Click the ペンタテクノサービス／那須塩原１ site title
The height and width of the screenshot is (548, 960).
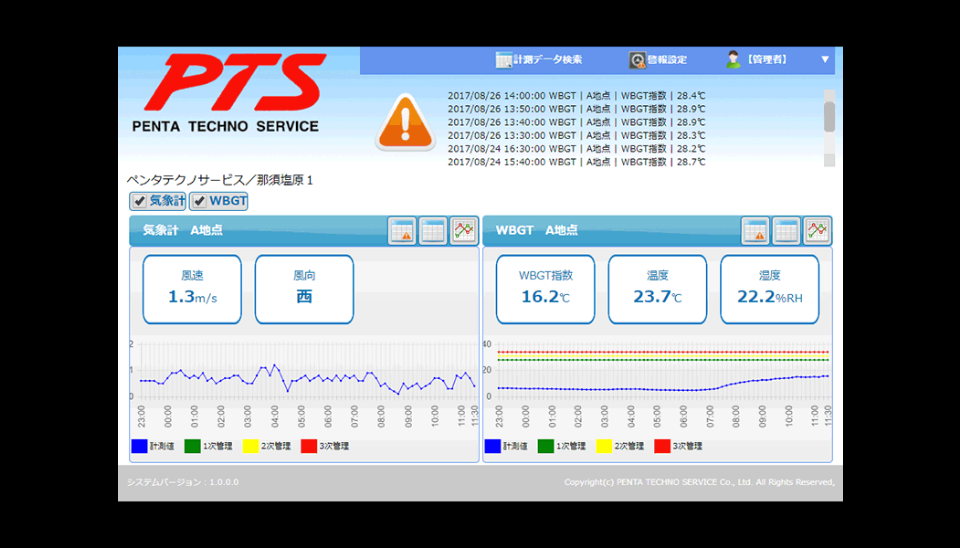coord(220,180)
